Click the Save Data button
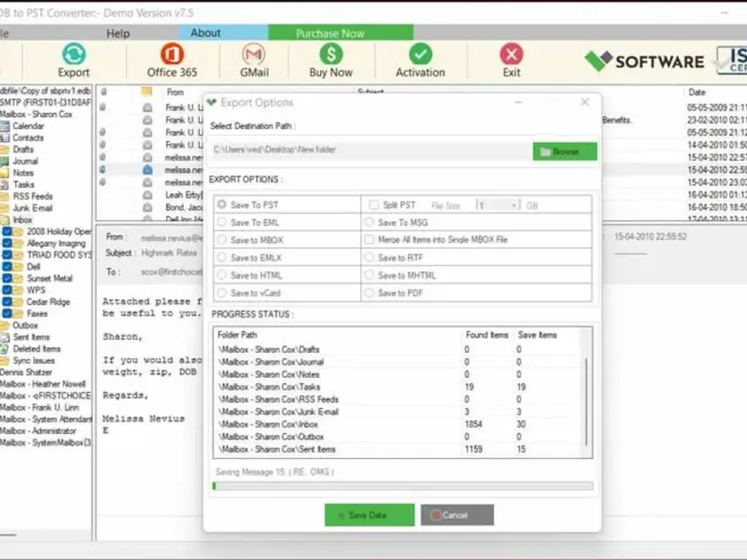The image size is (747, 560). (x=369, y=515)
